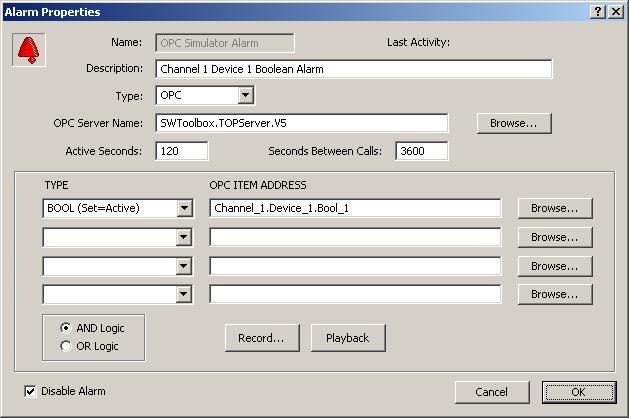629x418 pixels.
Task: Click the title bar Help question mark
Action: pos(598,11)
